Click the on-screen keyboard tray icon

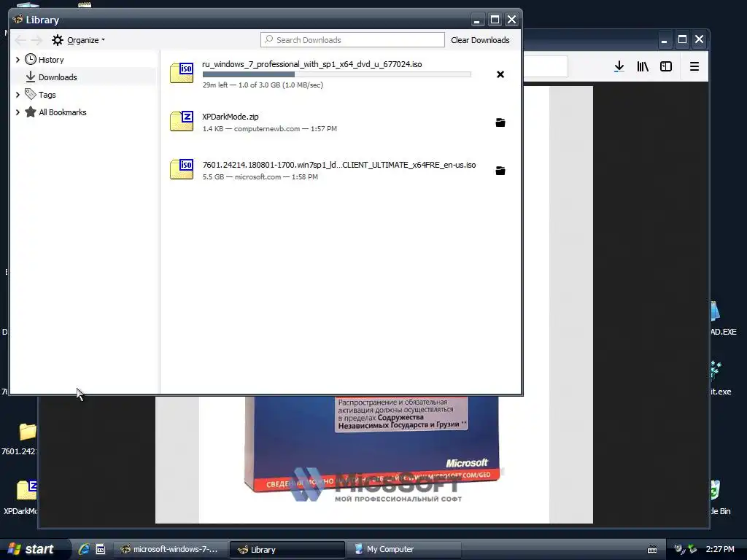[x=652, y=549]
